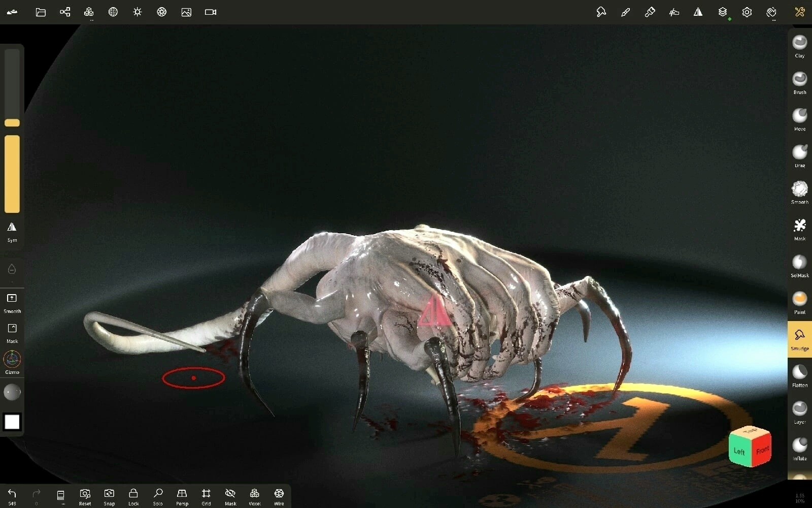
Task: Click the Voxel remesh button
Action: pyautogui.click(x=254, y=496)
